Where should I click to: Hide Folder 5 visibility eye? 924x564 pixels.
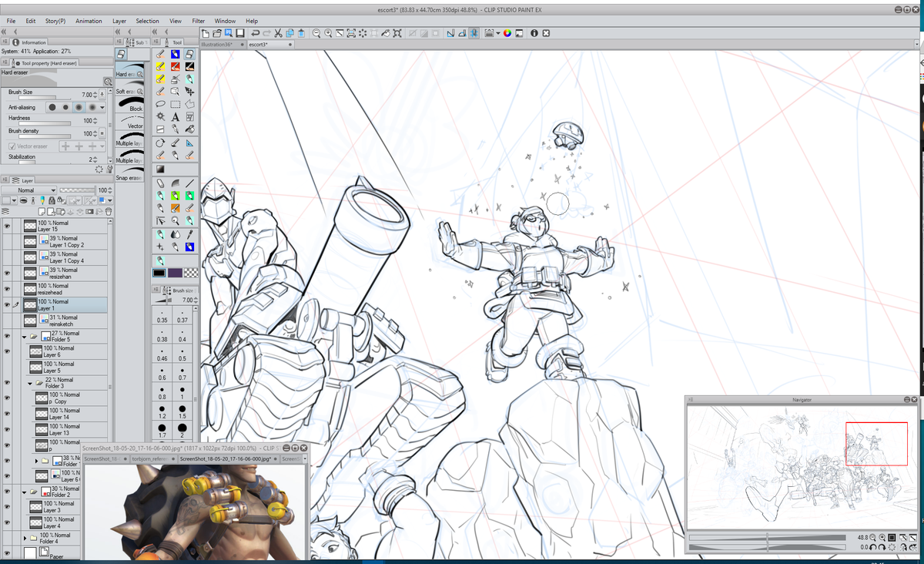click(7, 337)
